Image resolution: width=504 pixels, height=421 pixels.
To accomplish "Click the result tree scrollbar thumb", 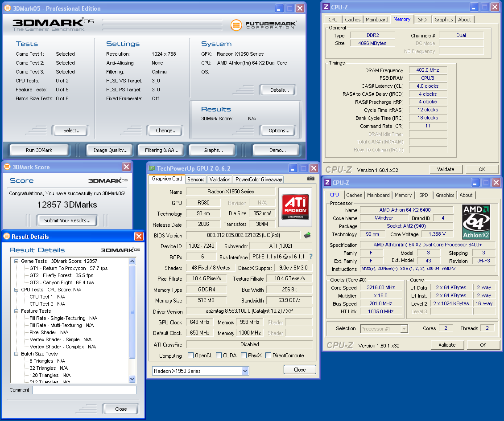I will (132, 311).
